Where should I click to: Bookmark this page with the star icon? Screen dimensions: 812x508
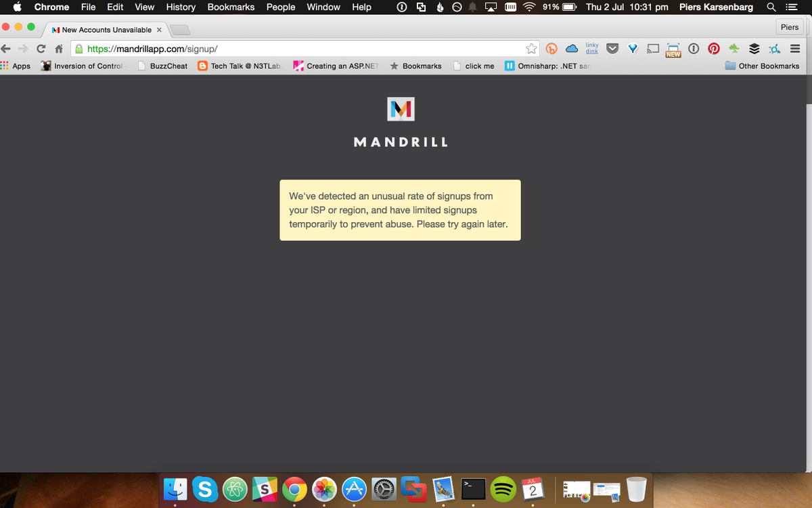pos(532,49)
